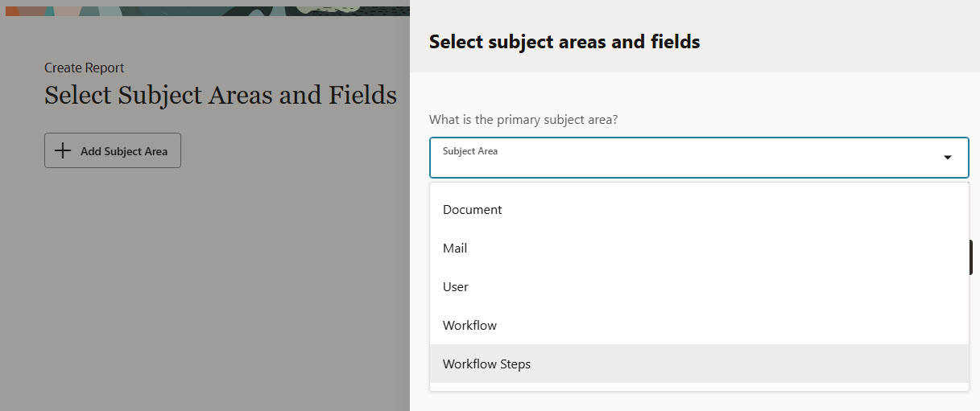Click the Subject Area dropdown arrow
Image resolution: width=980 pixels, height=411 pixels.
(948, 157)
